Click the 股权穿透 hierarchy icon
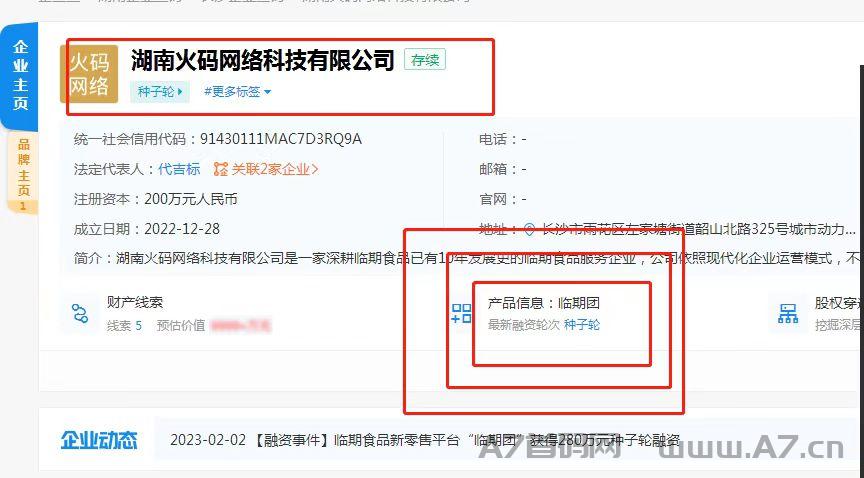864x478 pixels. [x=788, y=313]
